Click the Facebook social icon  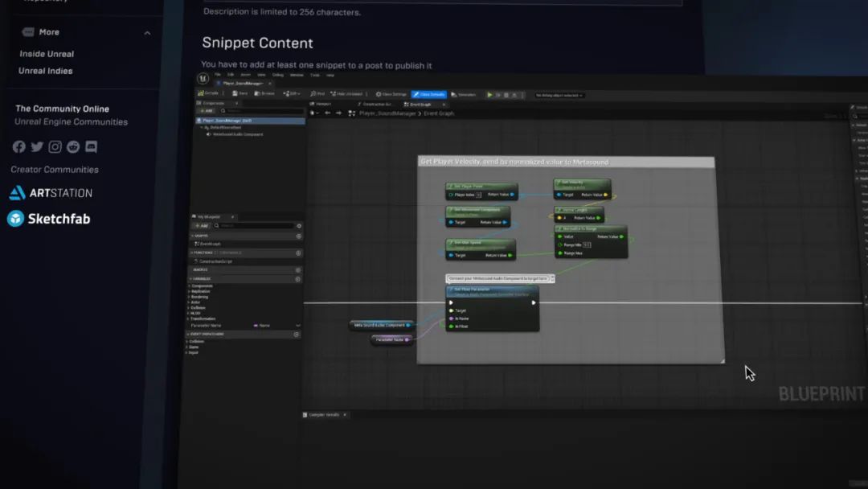click(x=18, y=146)
